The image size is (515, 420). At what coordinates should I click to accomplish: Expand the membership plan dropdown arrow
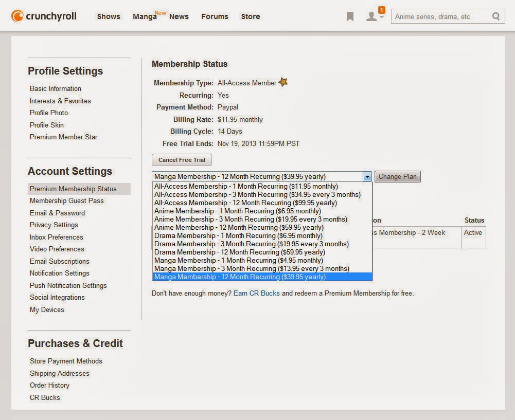[367, 176]
